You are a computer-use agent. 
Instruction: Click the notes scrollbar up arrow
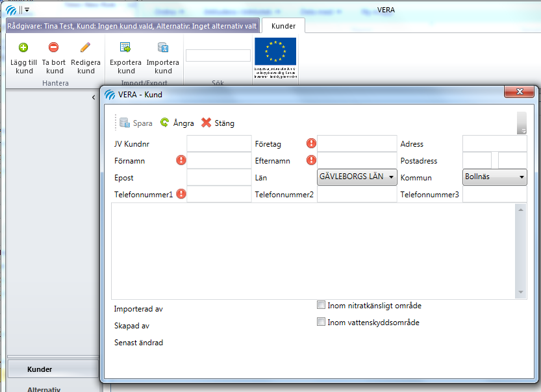[x=521, y=210]
